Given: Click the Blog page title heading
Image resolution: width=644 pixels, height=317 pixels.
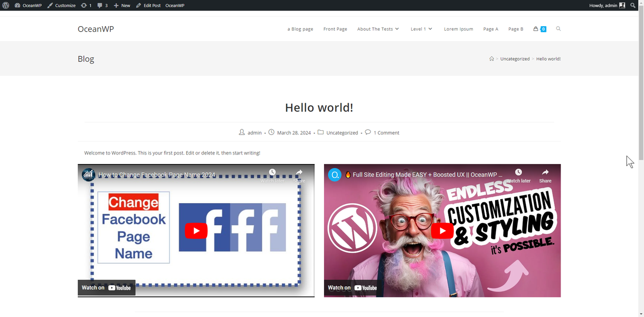Looking at the screenshot, I should (x=86, y=59).
